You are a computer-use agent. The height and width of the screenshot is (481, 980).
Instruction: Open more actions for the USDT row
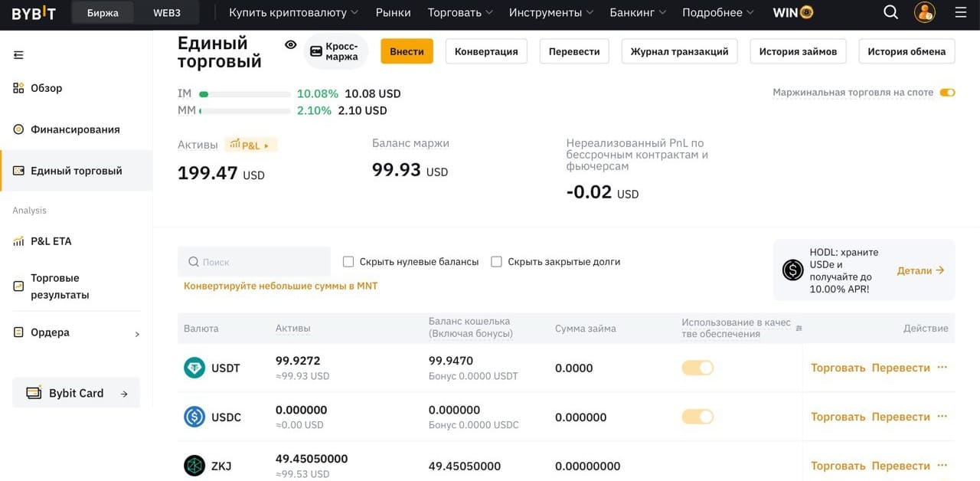(942, 368)
